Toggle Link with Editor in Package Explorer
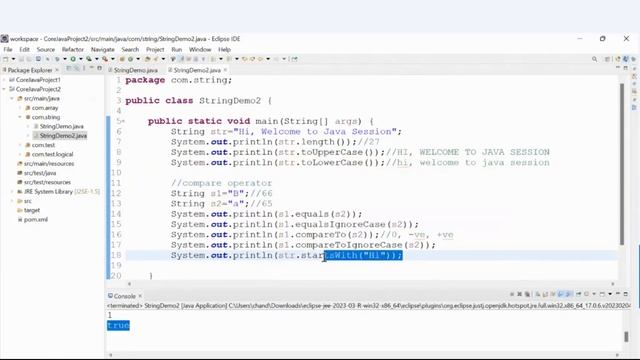This screenshot has width=640, height=360. pyautogui.click(x=76, y=68)
